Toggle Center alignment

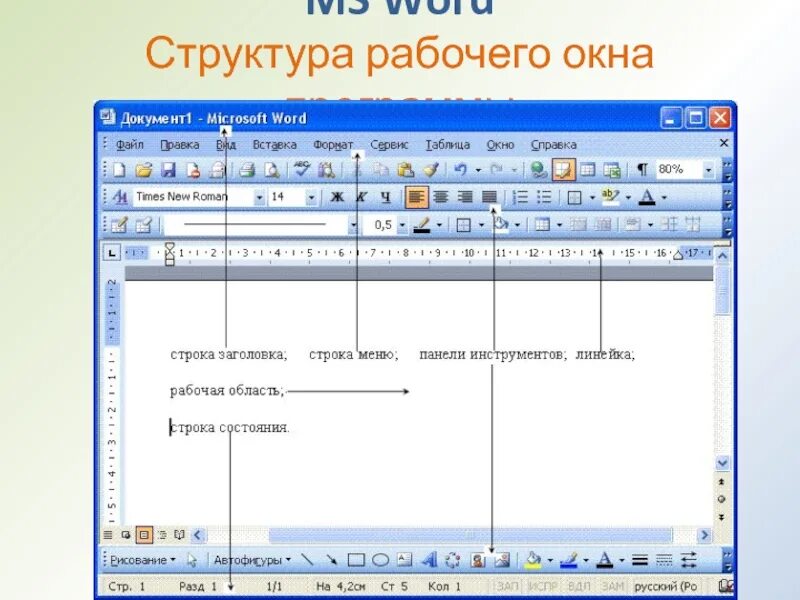coord(441,197)
